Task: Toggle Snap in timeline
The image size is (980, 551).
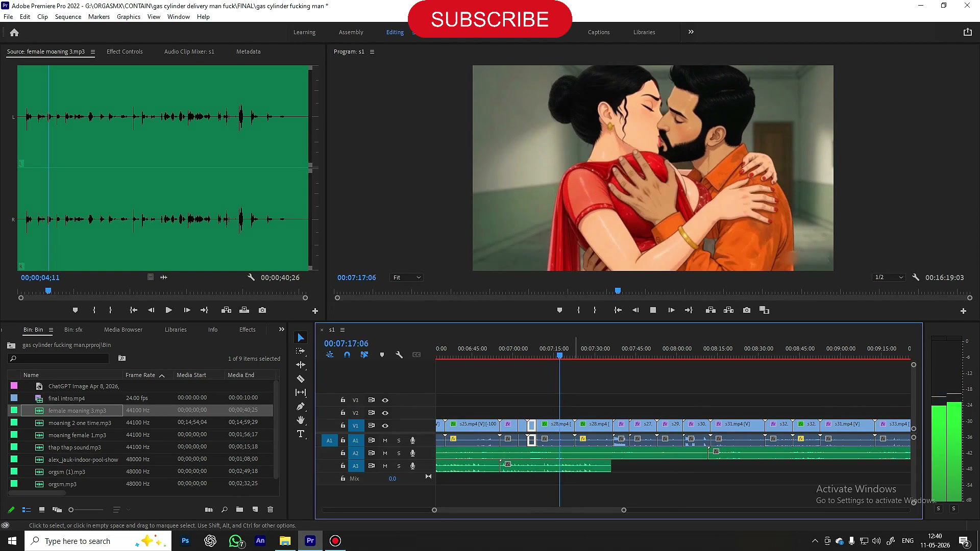Action: coord(347,355)
